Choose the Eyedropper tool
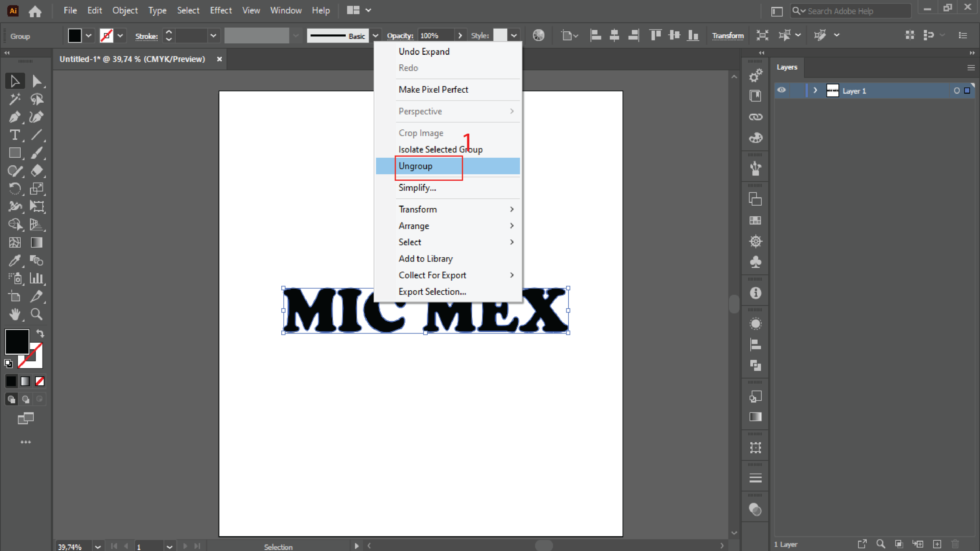The width and height of the screenshot is (980, 551). pyautogui.click(x=15, y=261)
